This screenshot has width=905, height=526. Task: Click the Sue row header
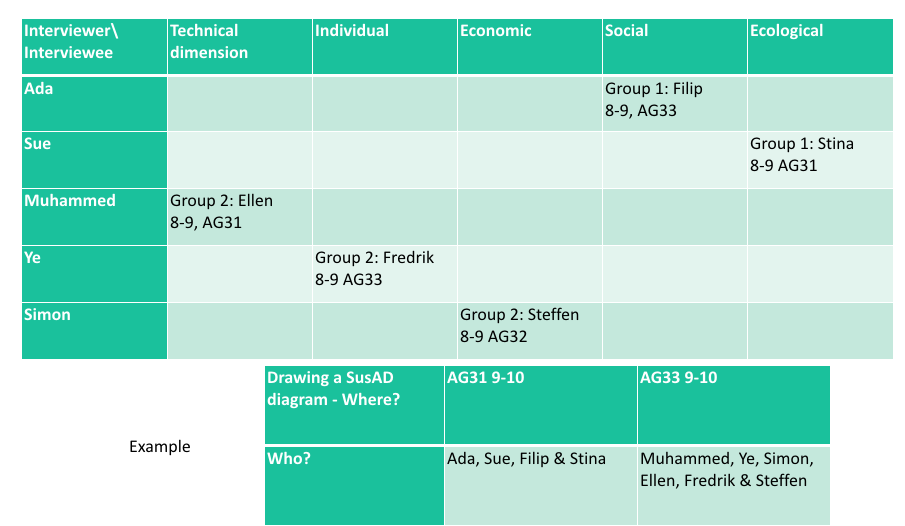(95, 160)
